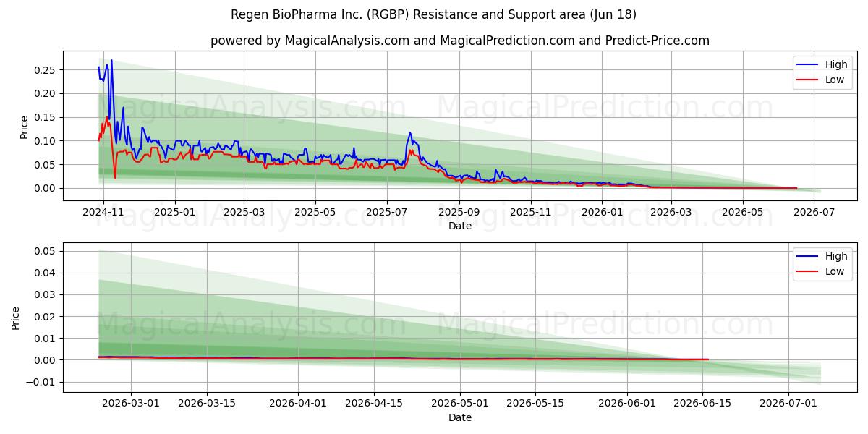Screen dimensions: 868x434
Task: Click the blue High line peak near 2024-11
Action: 111,61
